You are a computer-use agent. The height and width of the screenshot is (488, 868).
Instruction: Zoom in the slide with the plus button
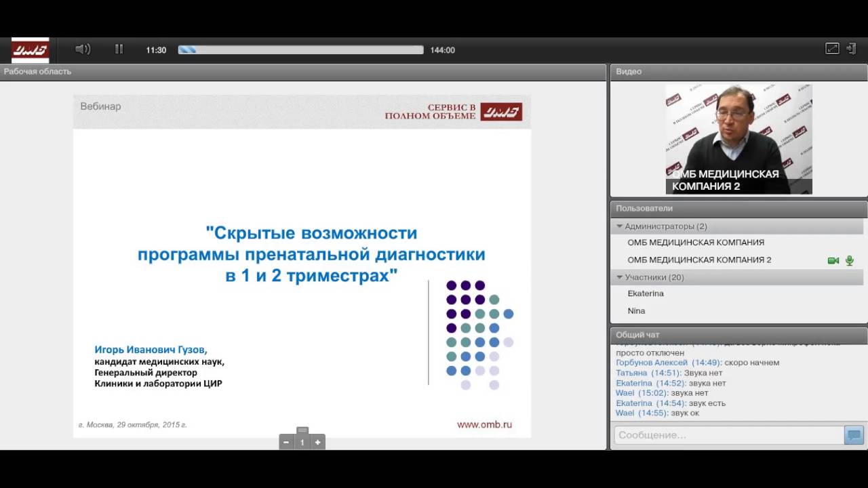tap(317, 443)
